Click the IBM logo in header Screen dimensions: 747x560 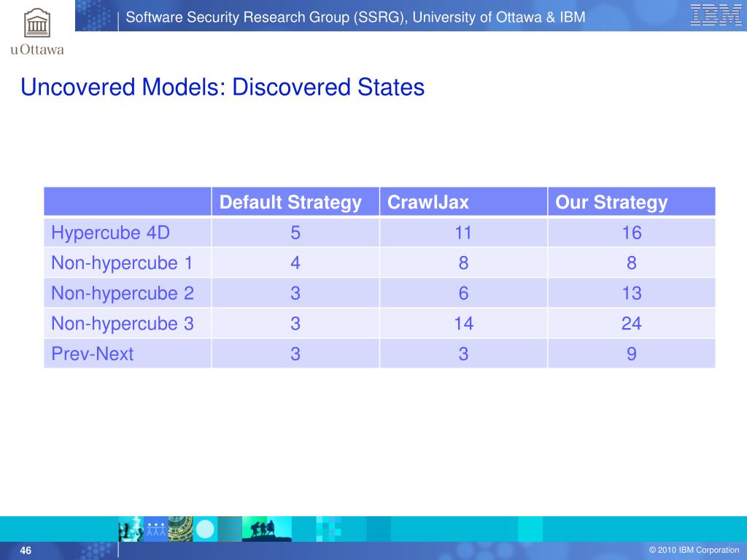(716, 15)
